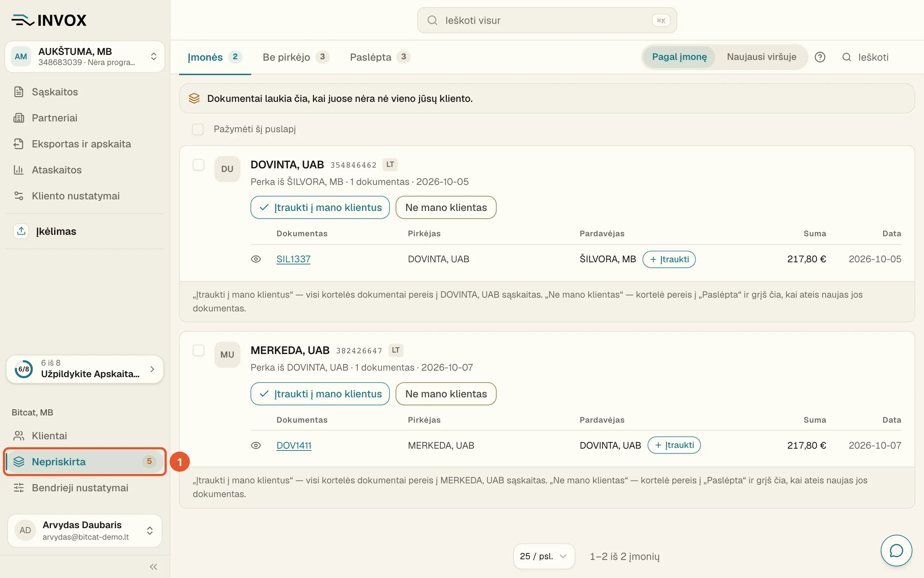Image resolution: width=924 pixels, height=578 pixels.
Task: Preview document SIL1337 with eye icon
Action: pyautogui.click(x=256, y=259)
